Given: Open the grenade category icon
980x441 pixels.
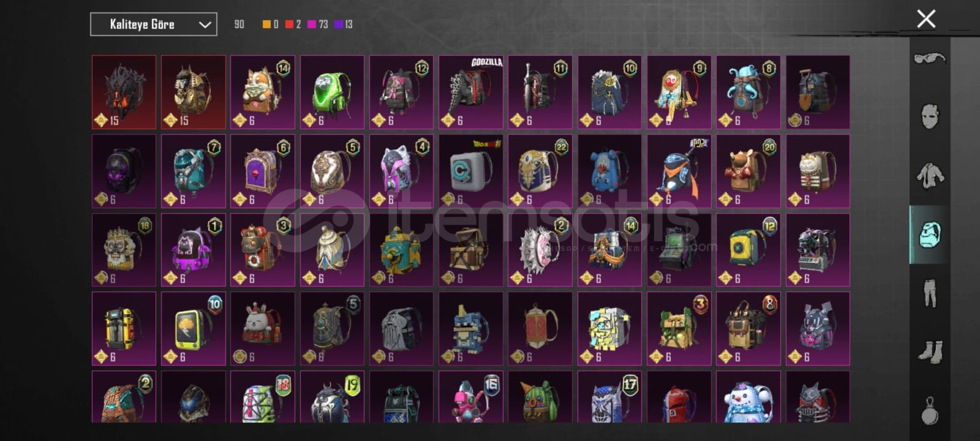Looking at the screenshot, I should (930, 410).
